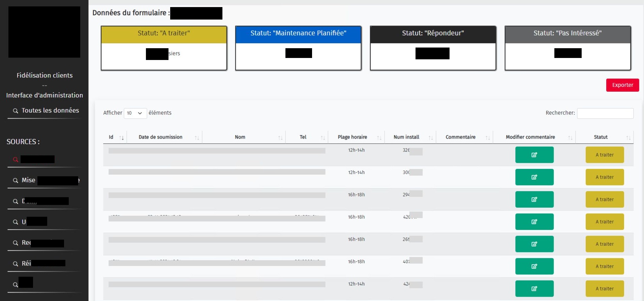This screenshot has height=301, width=644.
Task: Click magnifier icon beside Toutes les données
Action: pos(16,111)
